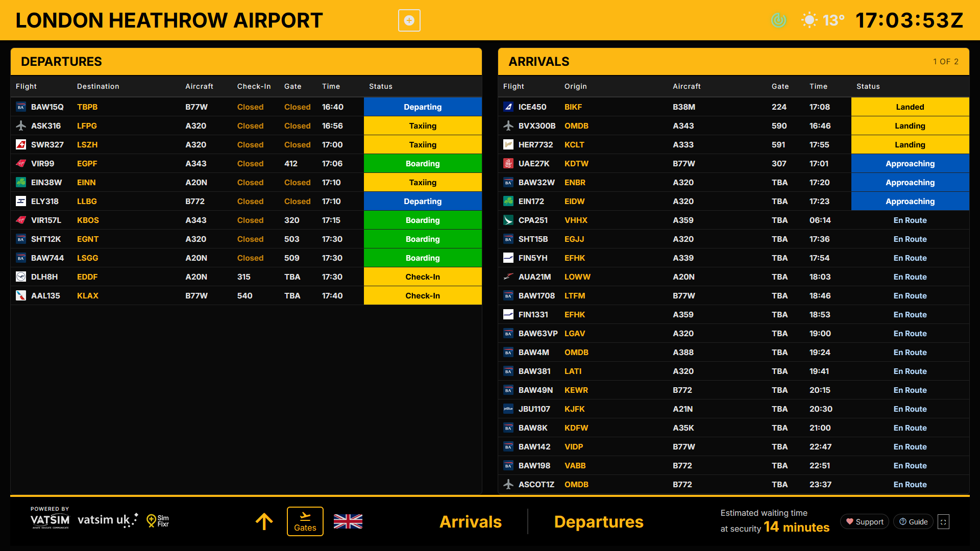Click the Lufthansa icon for DLH8H
The width and height of the screenshot is (980, 551).
(x=21, y=277)
